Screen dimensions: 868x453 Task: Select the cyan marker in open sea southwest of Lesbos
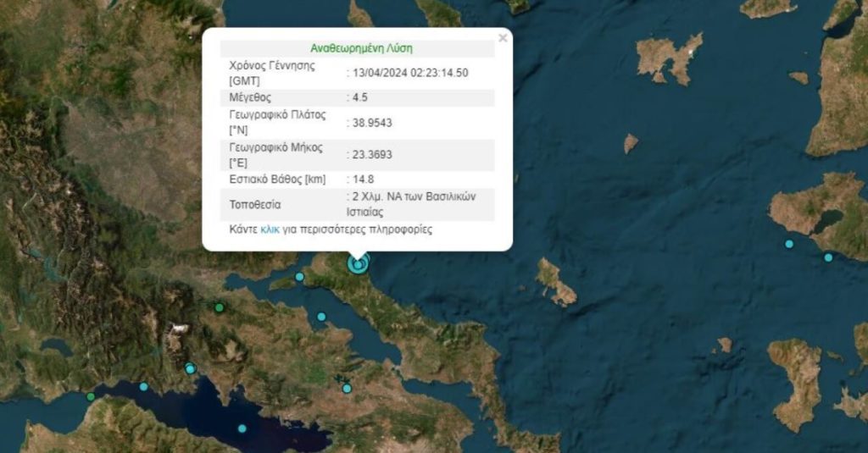(x=789, y=244)
